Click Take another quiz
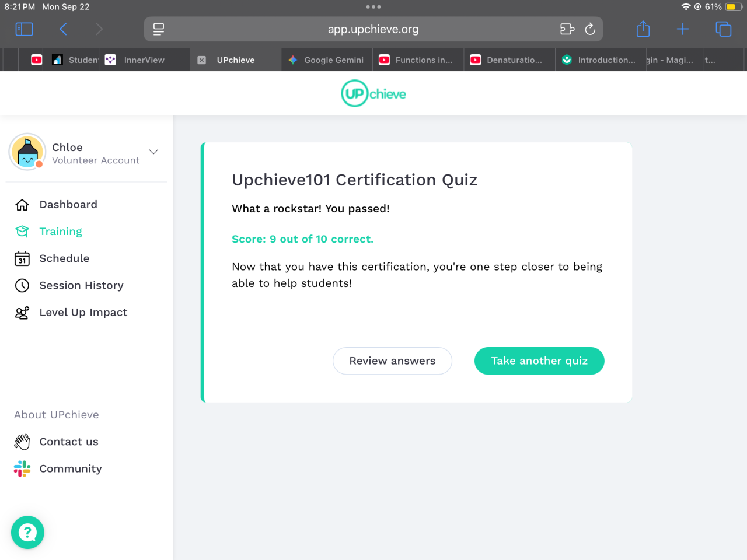Image resolution: width=747 pixels, height=560 pixels. point(539,361)
